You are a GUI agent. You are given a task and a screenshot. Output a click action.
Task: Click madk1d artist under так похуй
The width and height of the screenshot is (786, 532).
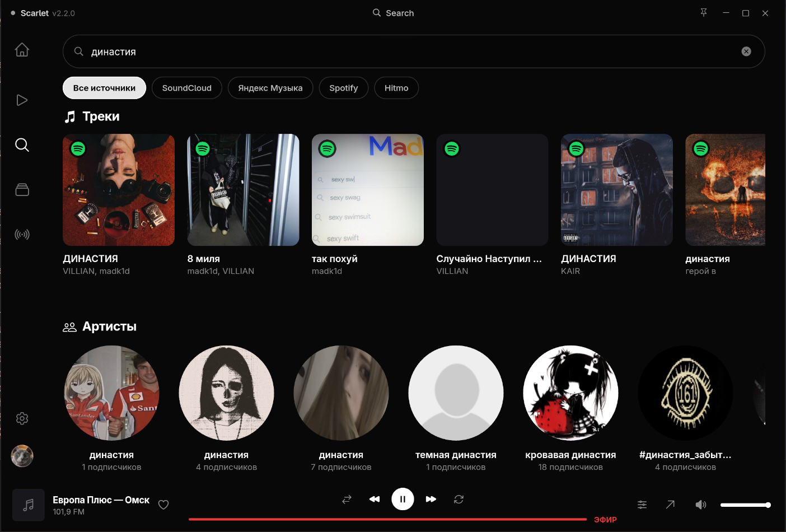click(x=327, y=271)
